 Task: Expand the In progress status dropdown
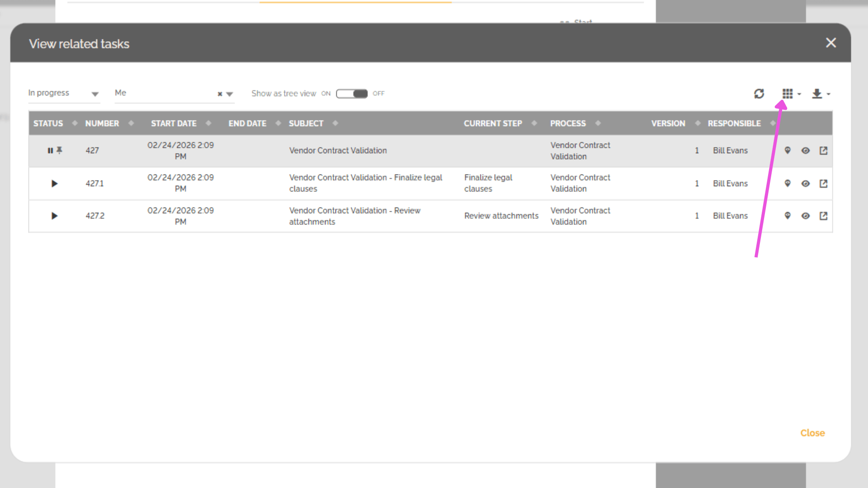click(x=94, y=94)
